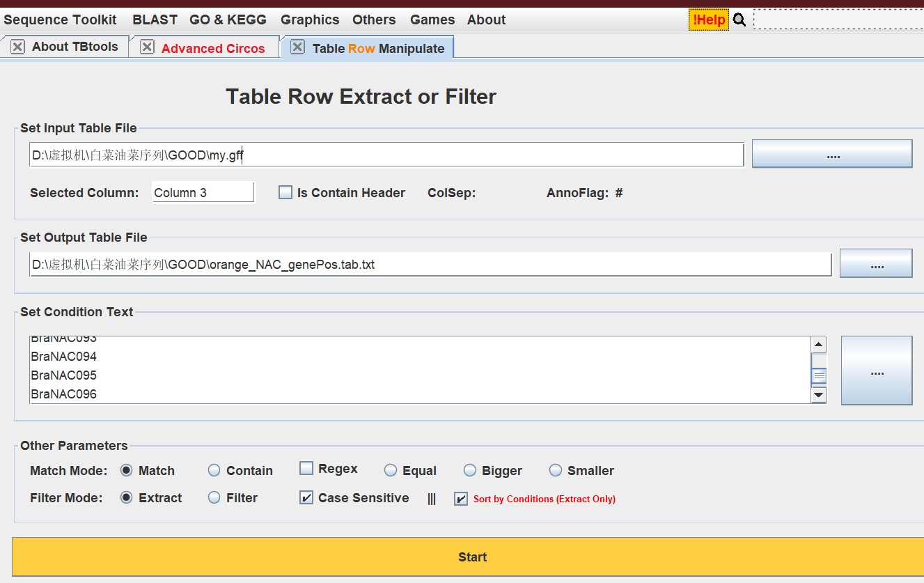This screenshot has width=924, height=583.
Task: Browse for a condition text file
Action: click(x=877, y=370)
